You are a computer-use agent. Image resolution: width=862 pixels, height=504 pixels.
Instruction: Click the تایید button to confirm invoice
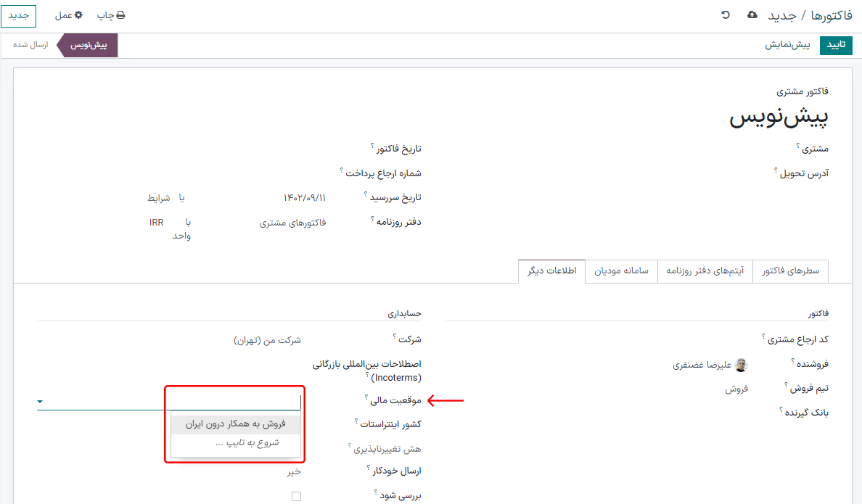point(837,45)
